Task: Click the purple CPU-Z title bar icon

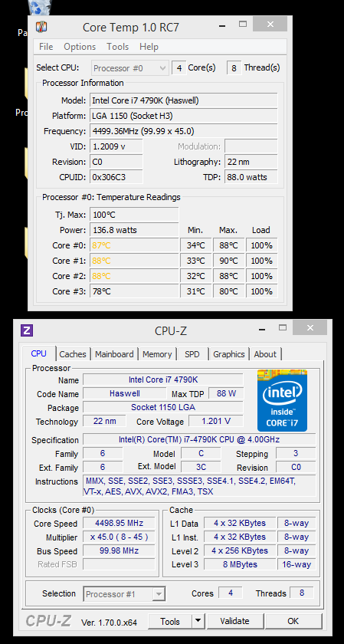Action: [x=27, y=330]
